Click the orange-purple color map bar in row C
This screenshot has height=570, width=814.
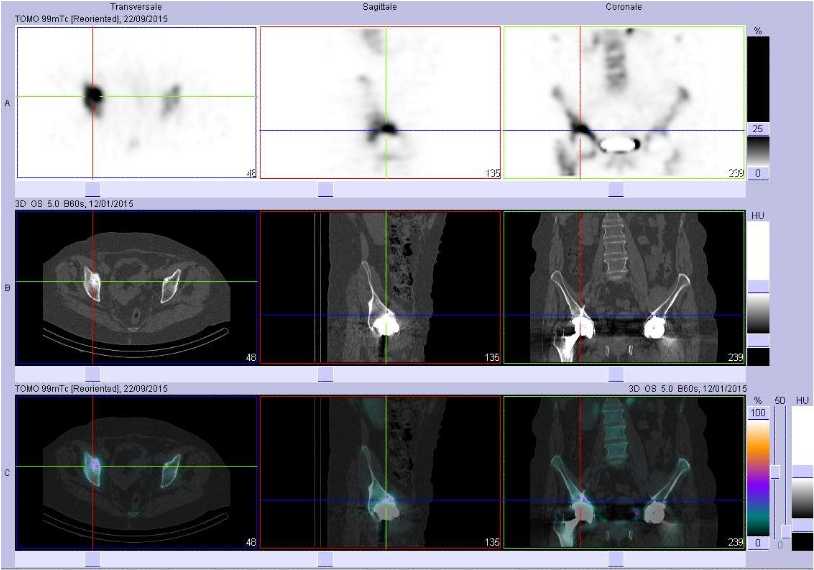[758, 478]
